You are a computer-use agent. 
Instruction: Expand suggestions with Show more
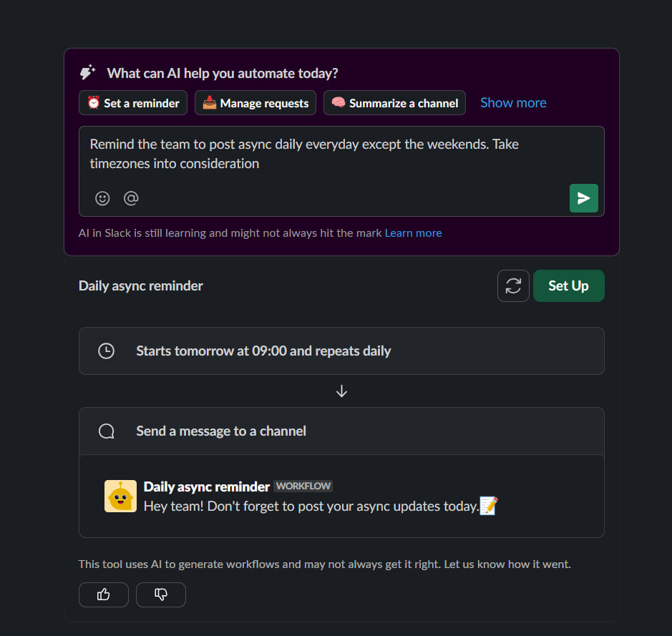513,103
